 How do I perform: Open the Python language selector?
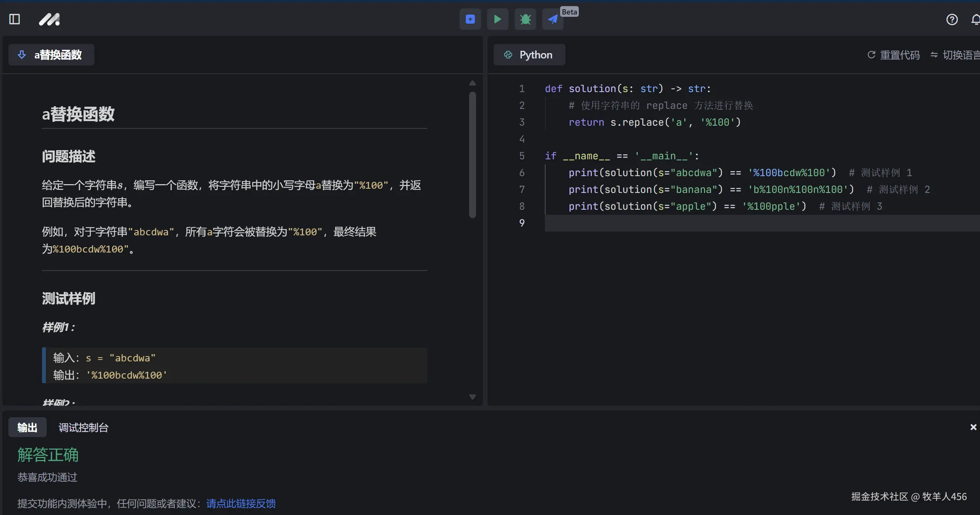coord(530,55)
